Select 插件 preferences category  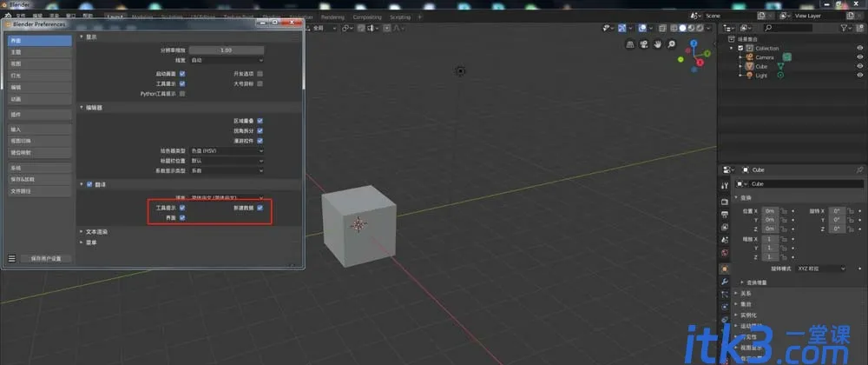40,114
